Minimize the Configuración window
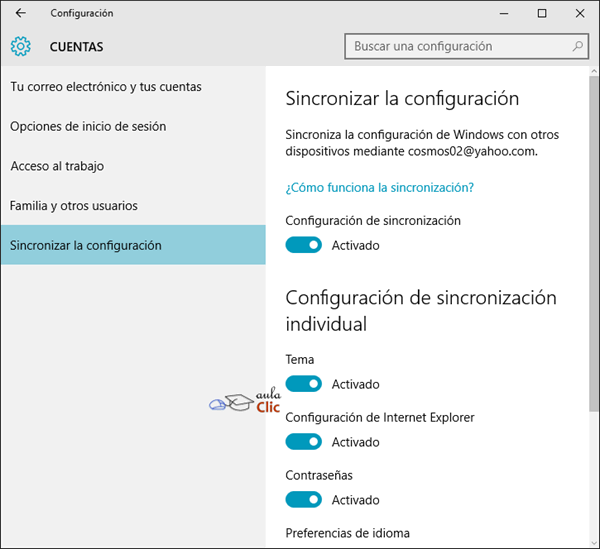This screenshot has height=549, width=600. (x=504, y=13)
